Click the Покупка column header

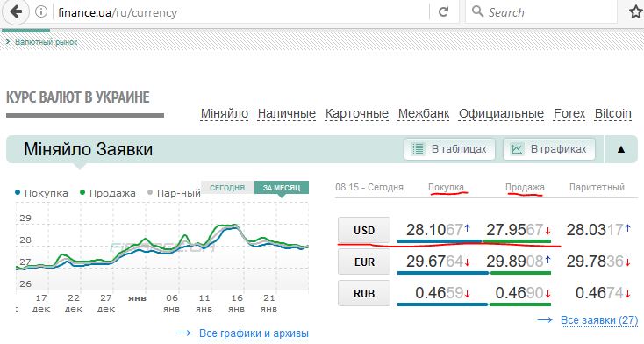446,188
